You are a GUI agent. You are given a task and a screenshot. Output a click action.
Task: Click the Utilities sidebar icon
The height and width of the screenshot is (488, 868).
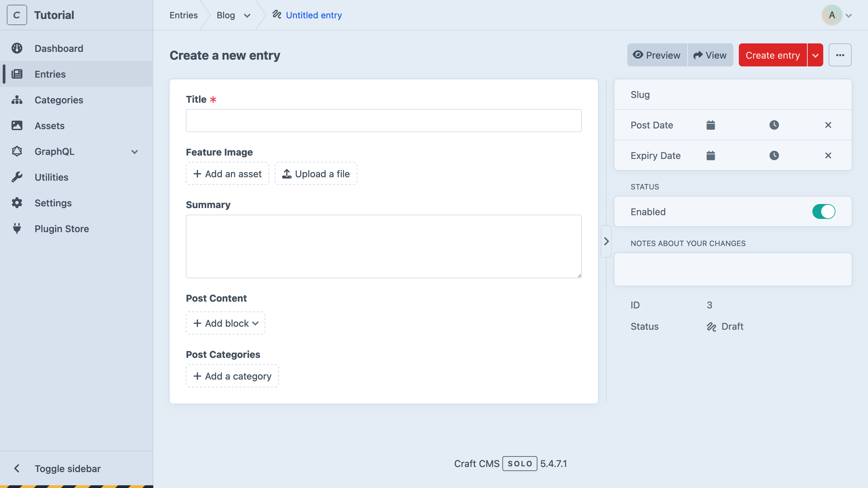pos(18,177)
